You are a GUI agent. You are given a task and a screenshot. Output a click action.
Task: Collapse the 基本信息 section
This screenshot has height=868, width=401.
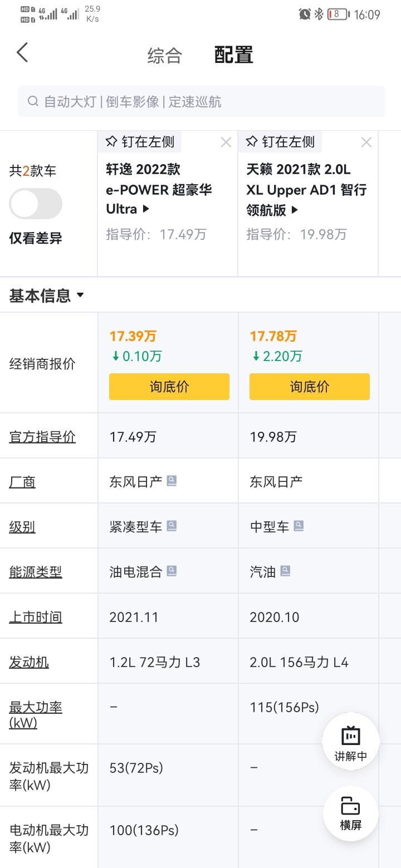[x=47, y=295]
